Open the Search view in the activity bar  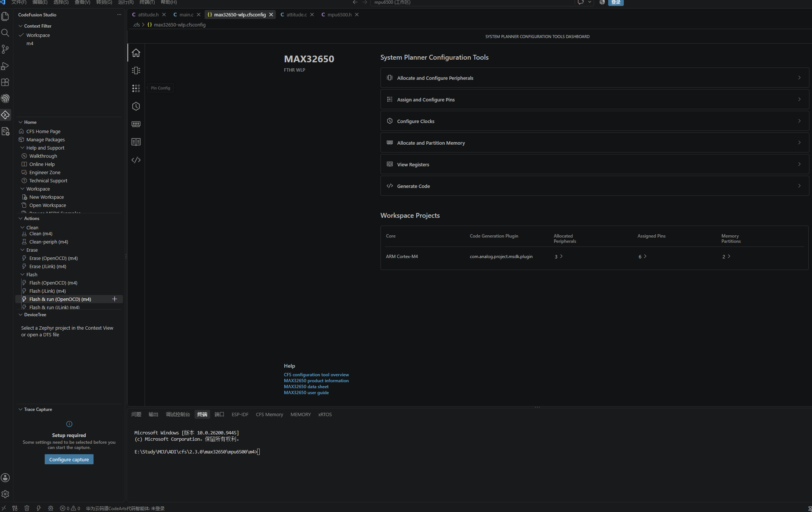[5, 33]
